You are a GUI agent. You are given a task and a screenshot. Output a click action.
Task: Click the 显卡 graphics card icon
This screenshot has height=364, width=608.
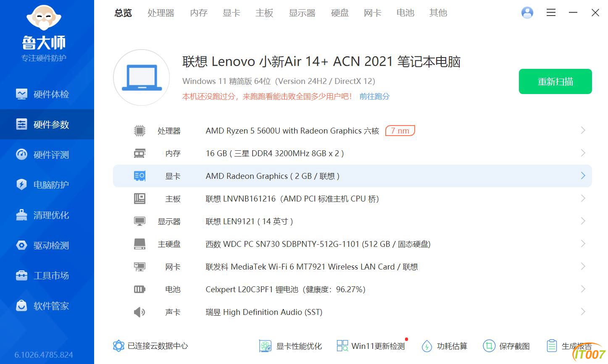(x=139, y=176)
